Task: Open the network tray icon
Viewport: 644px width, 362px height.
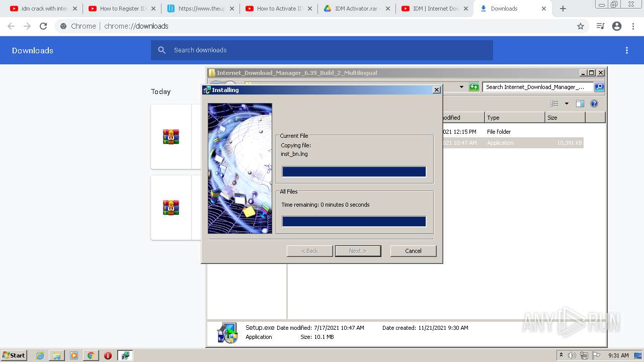Action: [x=584, y=355]
